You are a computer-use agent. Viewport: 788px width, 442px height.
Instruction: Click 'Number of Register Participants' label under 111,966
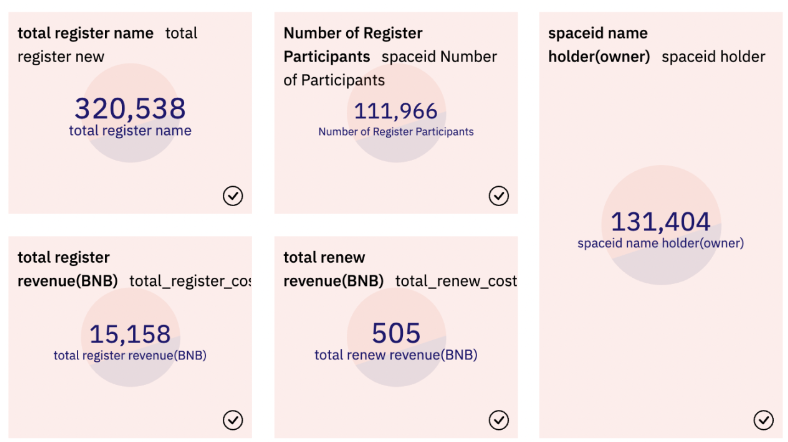click(396, 132)
